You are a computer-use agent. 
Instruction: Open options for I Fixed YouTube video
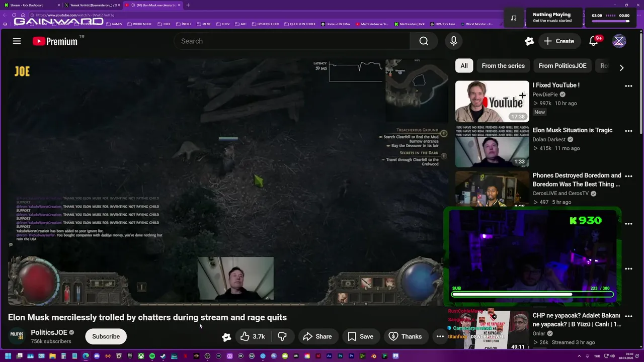click(628, 86)
